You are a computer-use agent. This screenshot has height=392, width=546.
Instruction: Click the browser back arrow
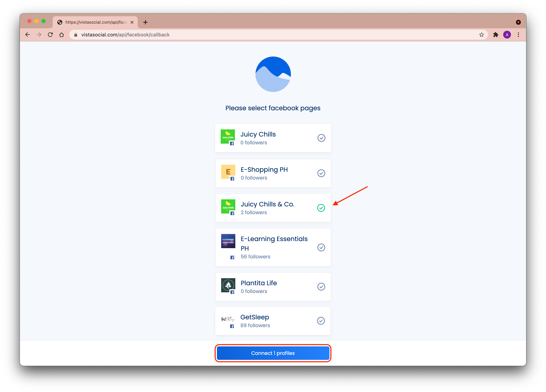point(28,35)
